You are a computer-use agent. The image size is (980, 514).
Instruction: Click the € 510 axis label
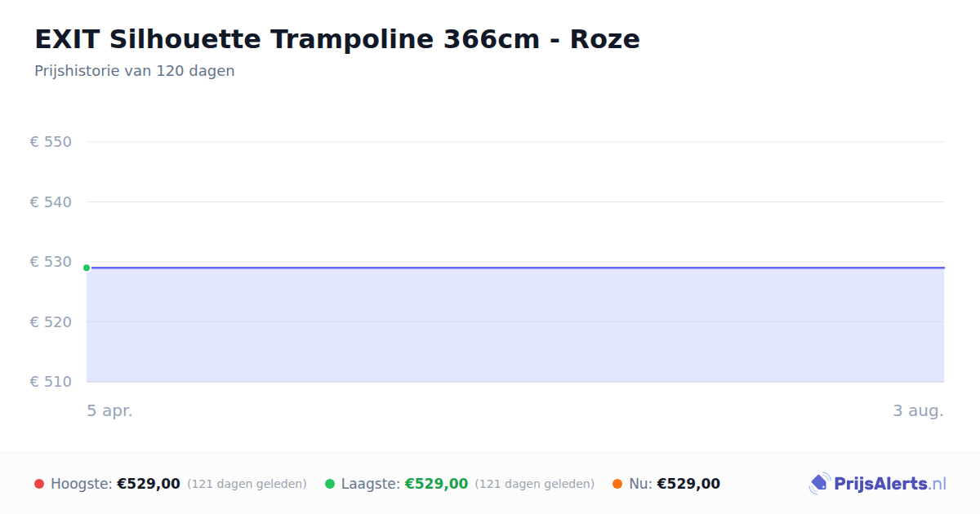(51, 382)
